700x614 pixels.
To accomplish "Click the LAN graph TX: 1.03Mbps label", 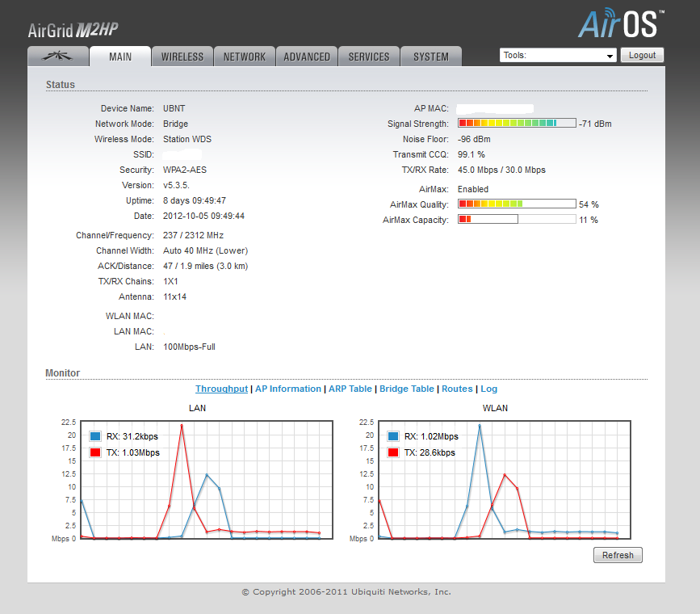I will pos(133,452).
